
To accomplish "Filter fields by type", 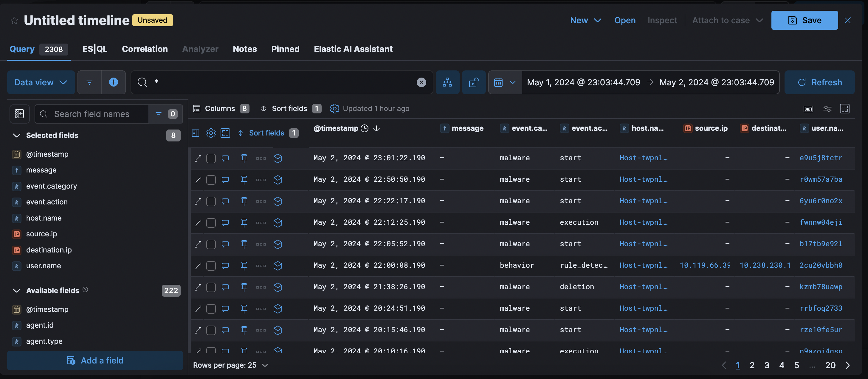I will pyautogui.click(x=165, y=114).
